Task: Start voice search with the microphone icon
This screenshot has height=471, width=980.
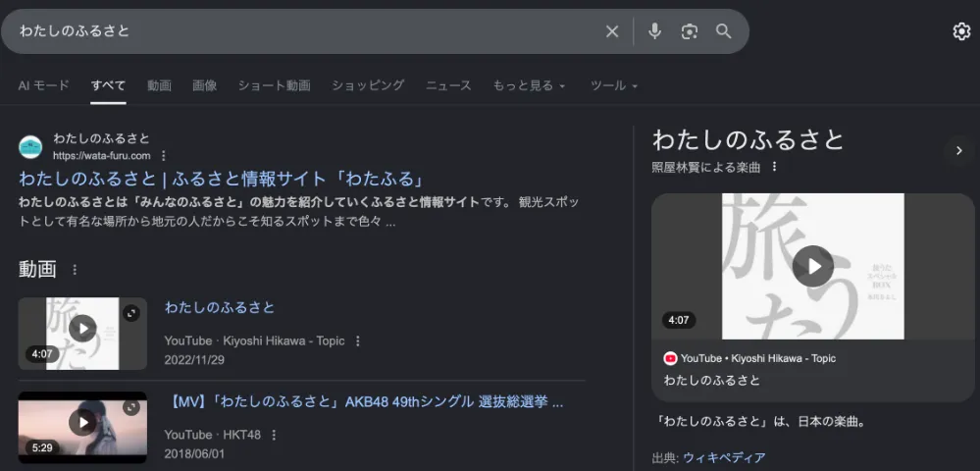Action: [x=654, y=31]
